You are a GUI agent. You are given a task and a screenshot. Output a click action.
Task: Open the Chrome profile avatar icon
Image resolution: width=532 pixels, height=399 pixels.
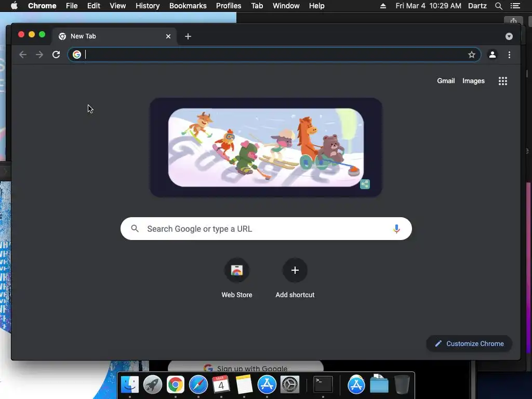click(493, 55)
